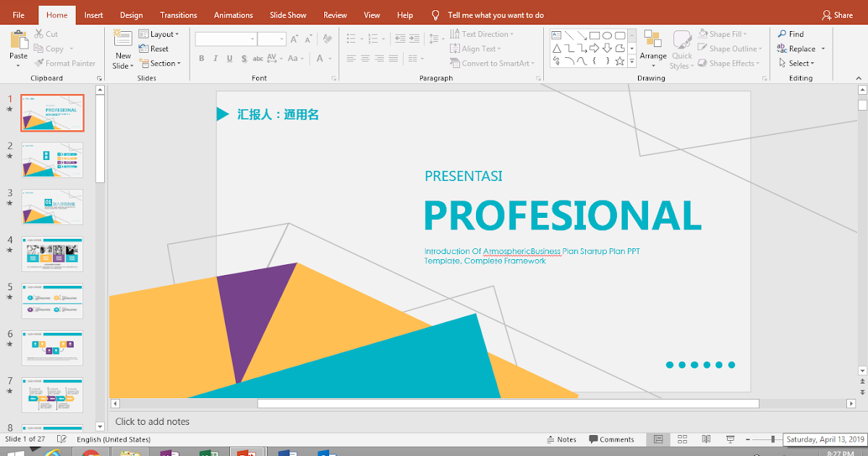
Task: Toggle left text alignment
Action: coord(351,59)
